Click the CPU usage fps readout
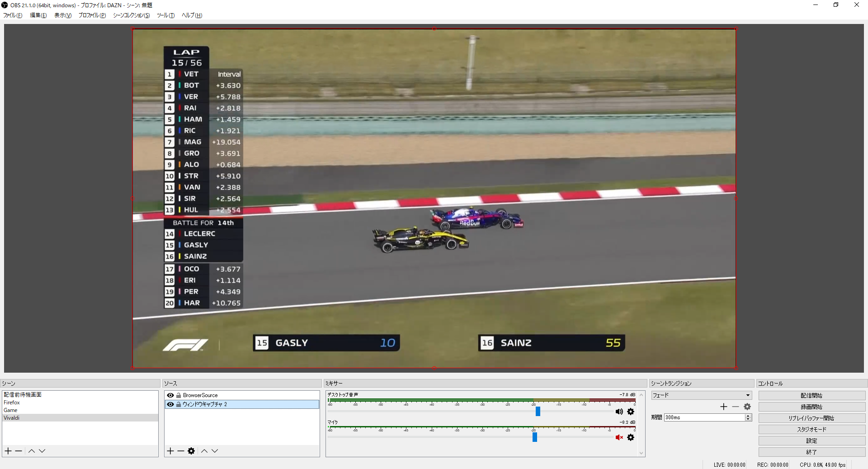The height and width of the screenshot is (469, 868). 822,465
